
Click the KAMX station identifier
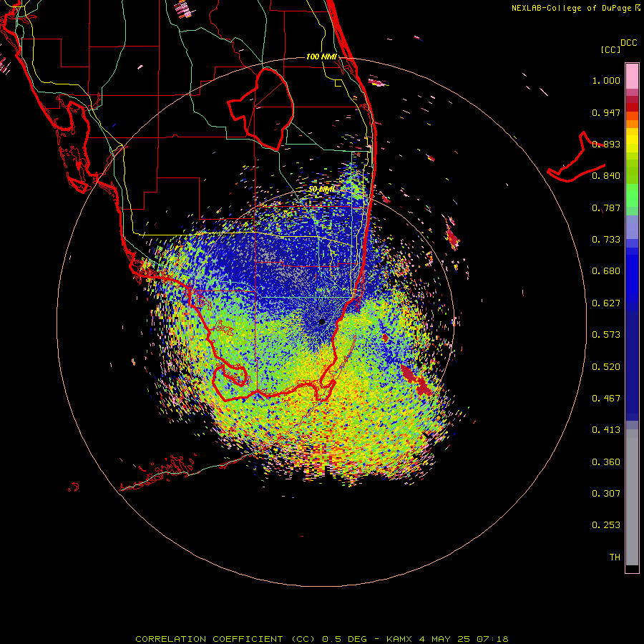(x=399, y=639)
